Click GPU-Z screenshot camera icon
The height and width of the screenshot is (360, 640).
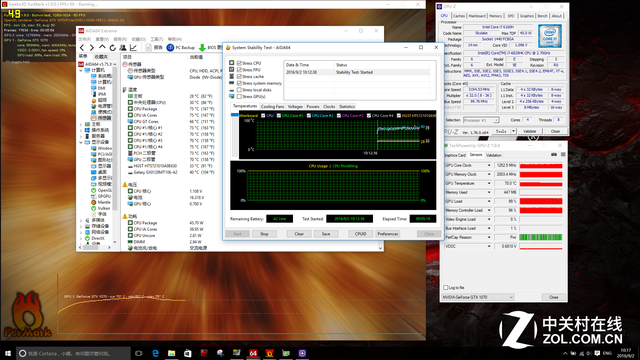click(553, 155)
